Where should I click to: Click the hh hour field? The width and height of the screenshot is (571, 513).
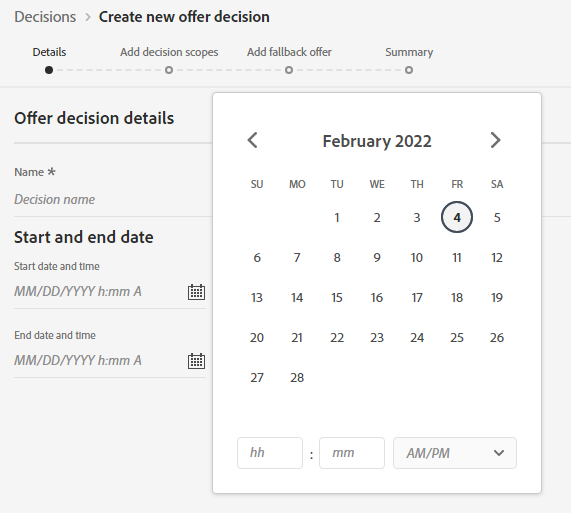[x=270, y=453]
